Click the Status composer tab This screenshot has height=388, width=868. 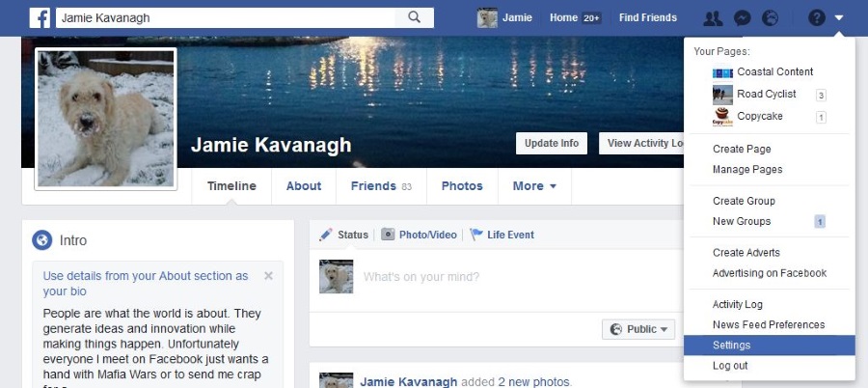[353, 235]
